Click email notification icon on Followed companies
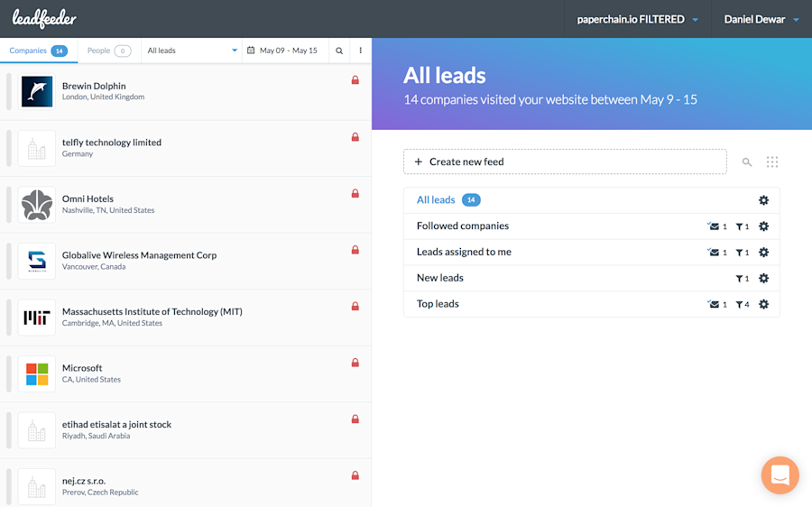 [715, 226]
